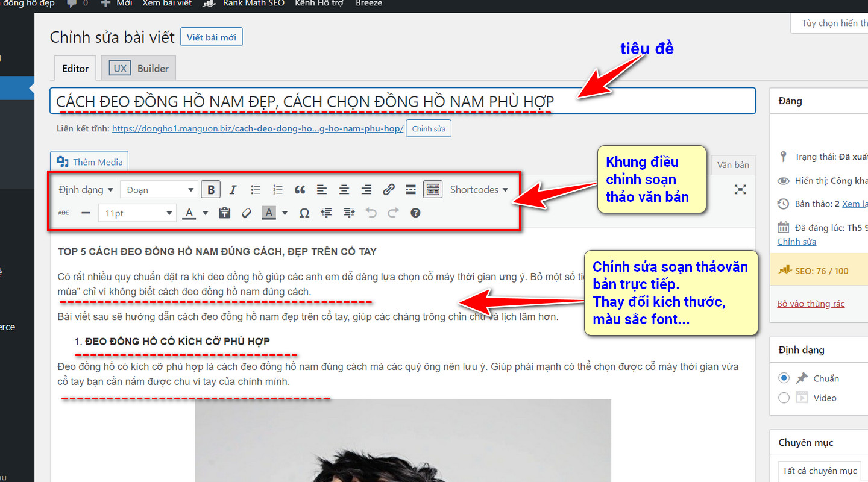Viewport: 868px width, 482px height.
Task: Click the Mới new content menu
Action: (x=116, y=4)
